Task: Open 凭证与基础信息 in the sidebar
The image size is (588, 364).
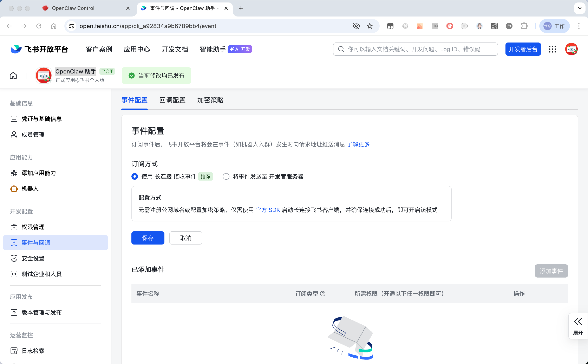Action: [41, 119]
